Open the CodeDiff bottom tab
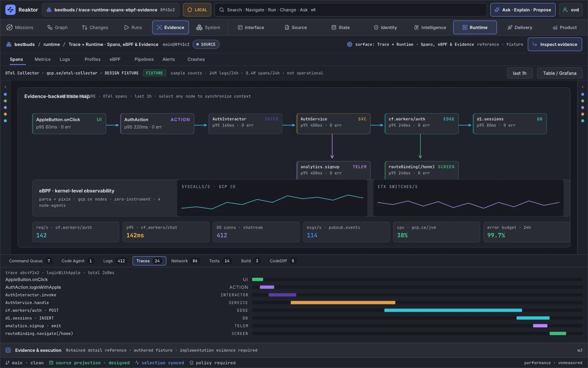Viewport: 588px width, 368px height. tap(282, 261)
